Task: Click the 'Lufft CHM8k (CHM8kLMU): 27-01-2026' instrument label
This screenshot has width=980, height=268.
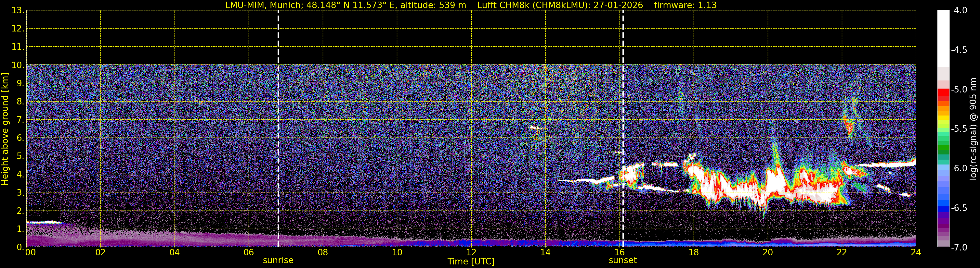Action: click(560, 5)
